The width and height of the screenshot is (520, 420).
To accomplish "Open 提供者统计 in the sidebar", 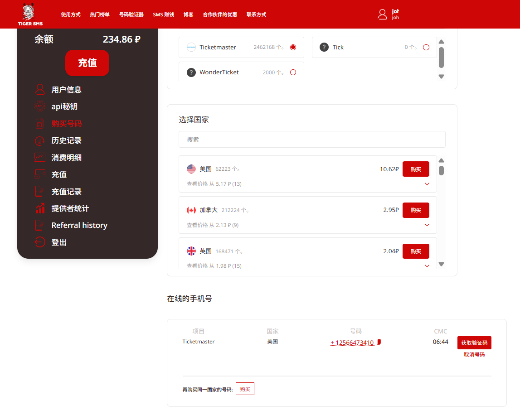I will pyautogui.click(x=70, y=208).
